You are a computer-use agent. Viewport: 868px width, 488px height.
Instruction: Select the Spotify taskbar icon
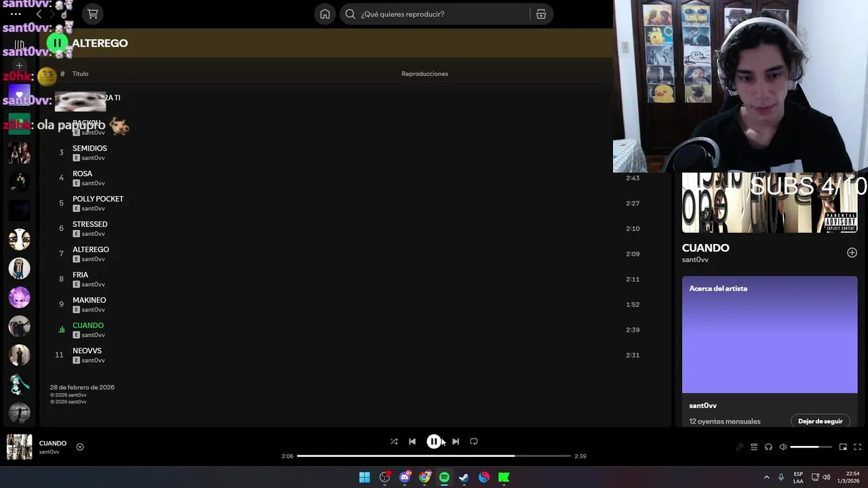tap(444, 477)
